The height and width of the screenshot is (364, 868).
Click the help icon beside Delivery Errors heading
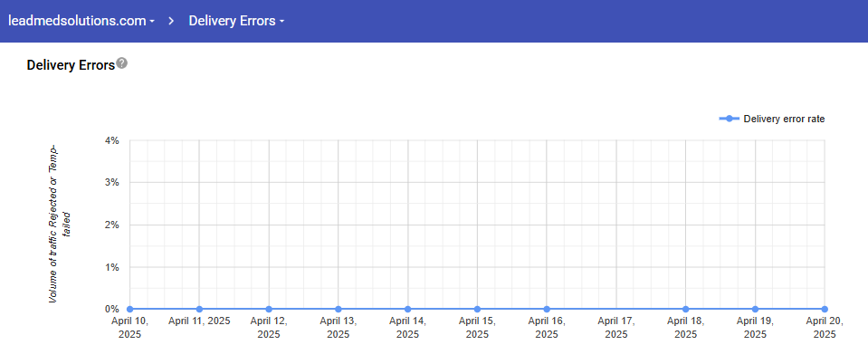[122, 63]
